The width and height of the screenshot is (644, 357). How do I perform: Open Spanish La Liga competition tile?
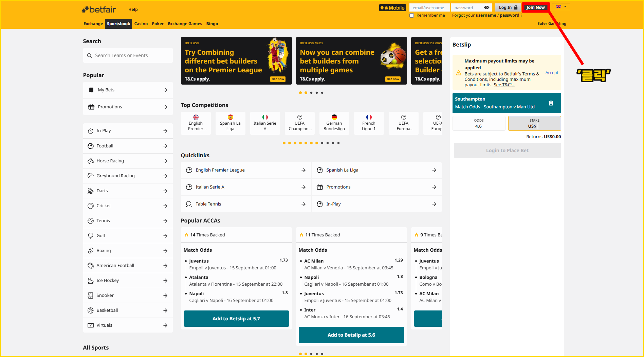coord(231,123)
